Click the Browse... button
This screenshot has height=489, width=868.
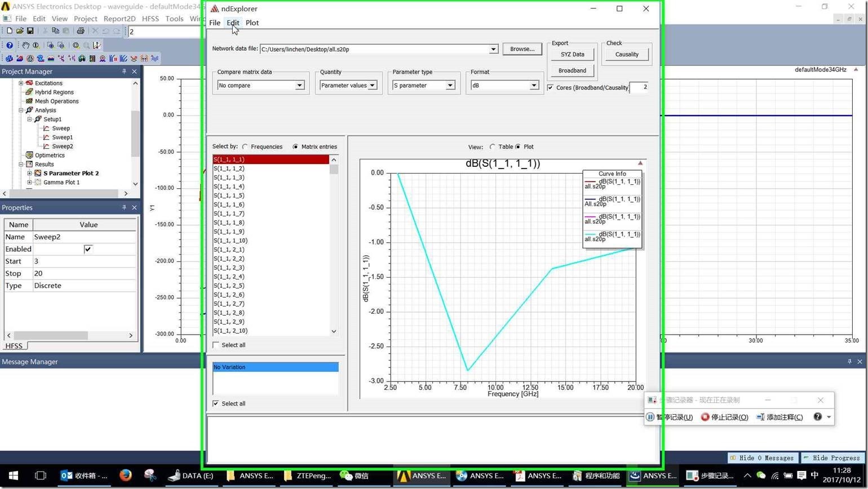tap(522, 49)
